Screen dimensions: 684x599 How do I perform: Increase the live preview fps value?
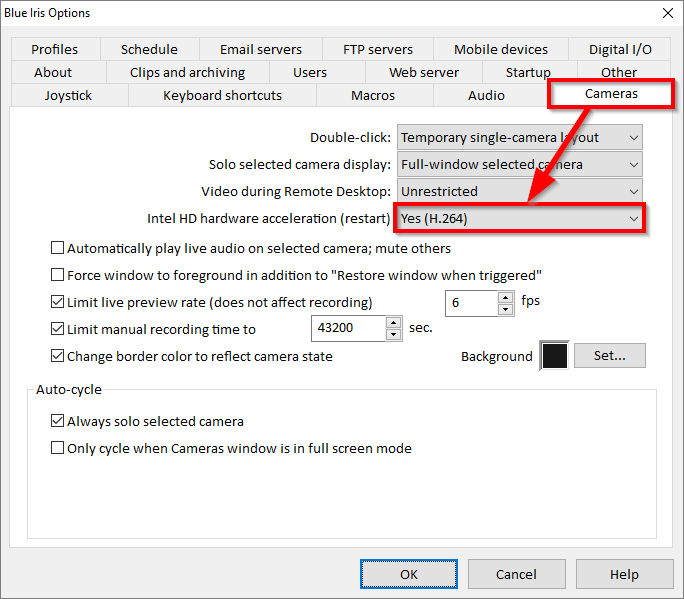(505, 298)
